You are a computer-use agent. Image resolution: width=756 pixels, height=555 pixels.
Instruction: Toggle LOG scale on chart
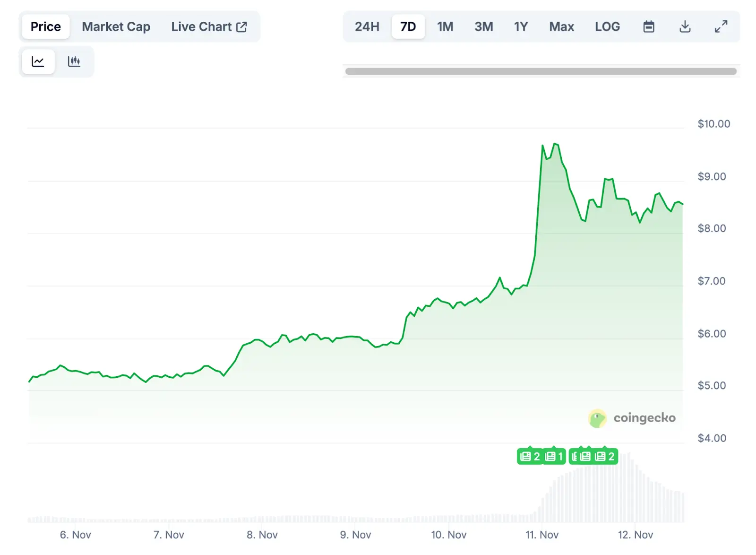(607, 26)
